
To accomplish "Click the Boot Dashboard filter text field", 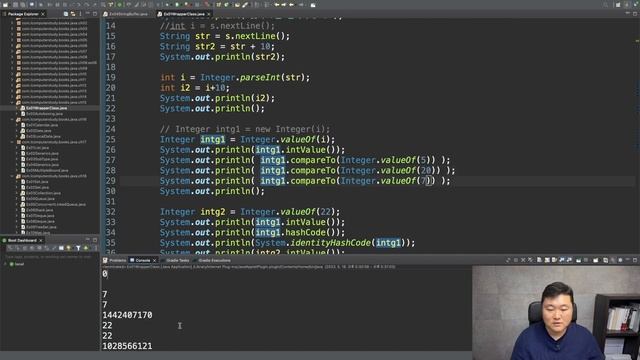I will coord(48,256).
